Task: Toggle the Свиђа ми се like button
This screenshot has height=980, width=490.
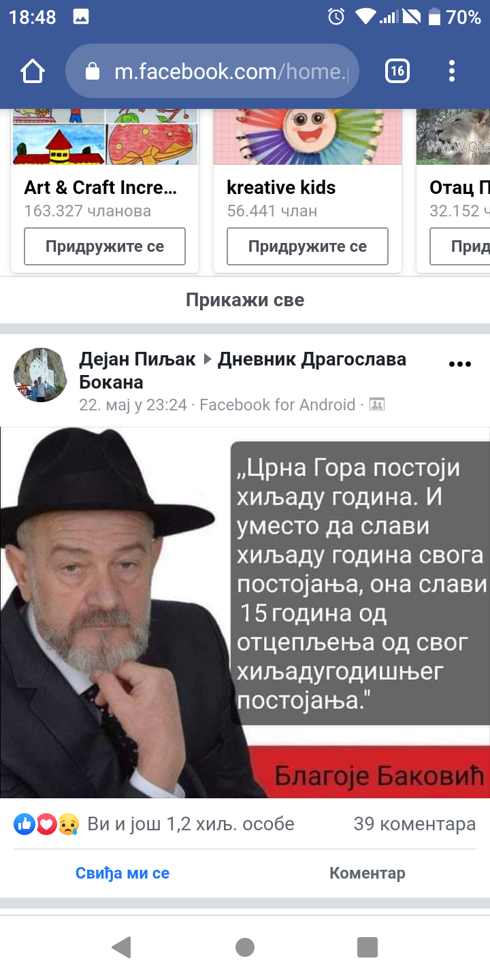Action: (122, 873)
